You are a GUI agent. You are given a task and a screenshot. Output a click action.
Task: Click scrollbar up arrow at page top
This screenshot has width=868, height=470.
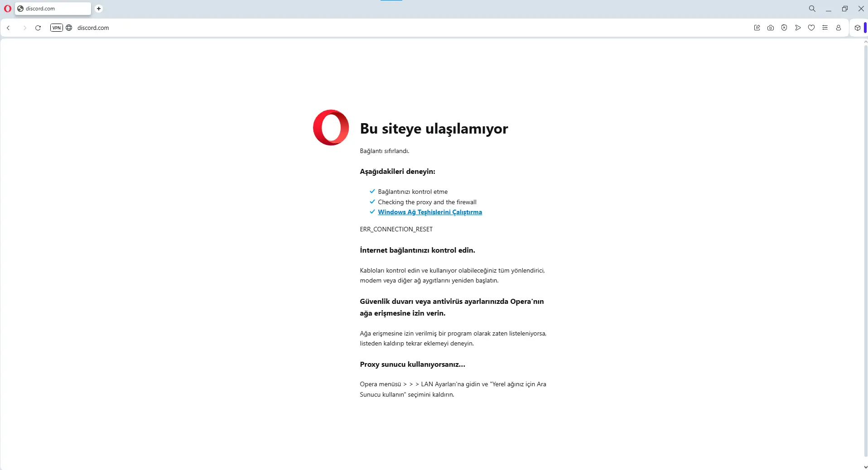(865, 42)
